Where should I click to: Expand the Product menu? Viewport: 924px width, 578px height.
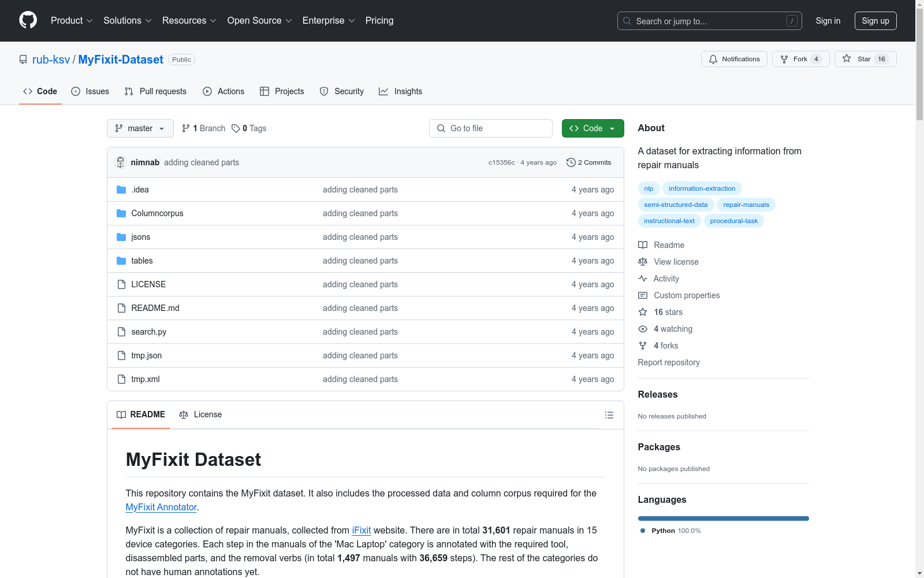72,20
